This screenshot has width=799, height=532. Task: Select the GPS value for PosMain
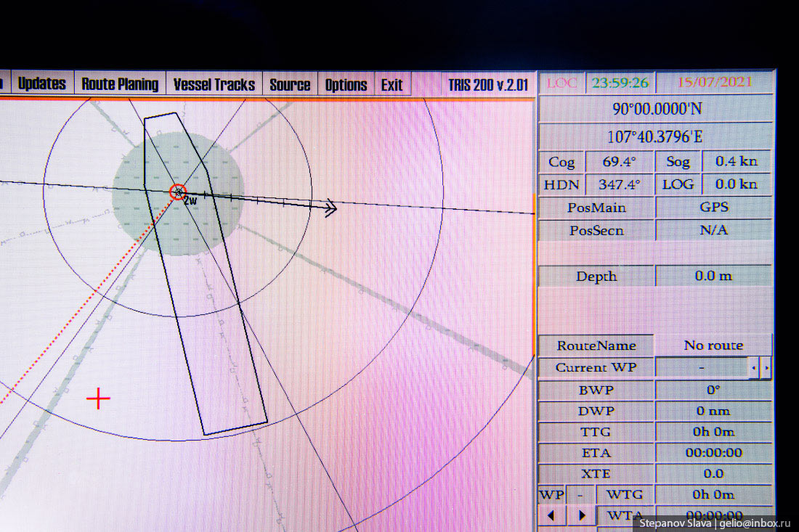pos(713,208)
